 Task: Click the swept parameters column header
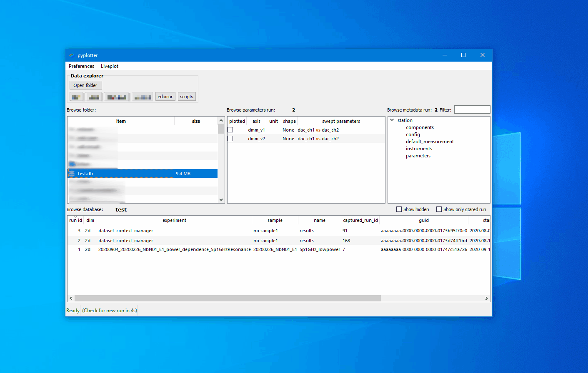(341, 121)
